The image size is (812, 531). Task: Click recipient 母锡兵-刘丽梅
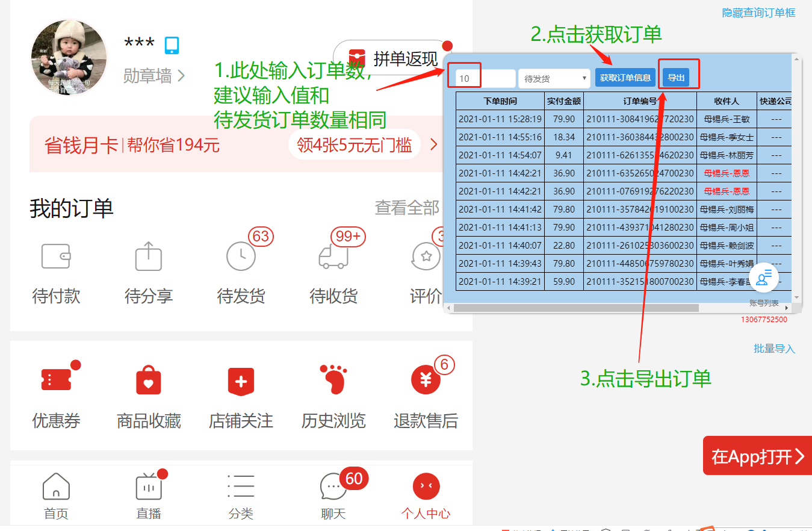(x=727, y=210)
